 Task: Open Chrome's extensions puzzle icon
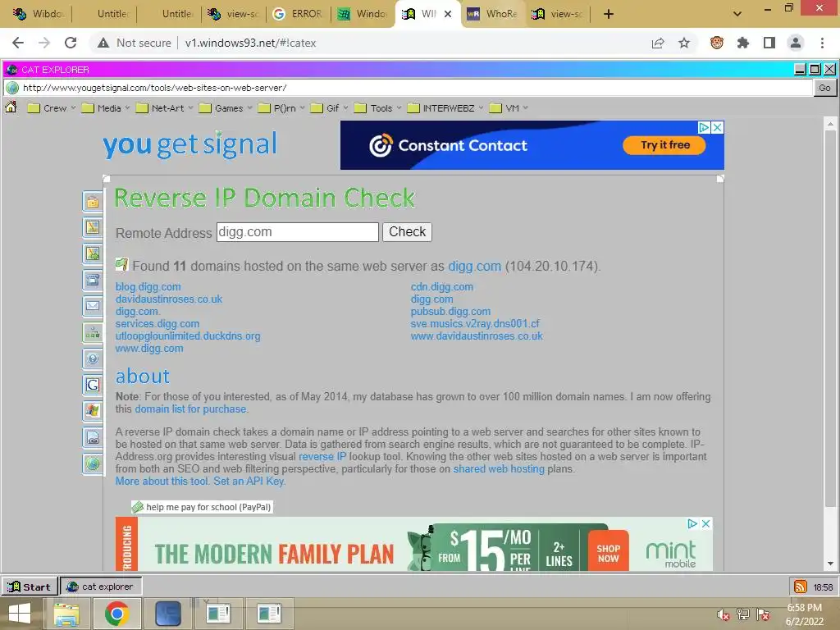coord(743,43)
